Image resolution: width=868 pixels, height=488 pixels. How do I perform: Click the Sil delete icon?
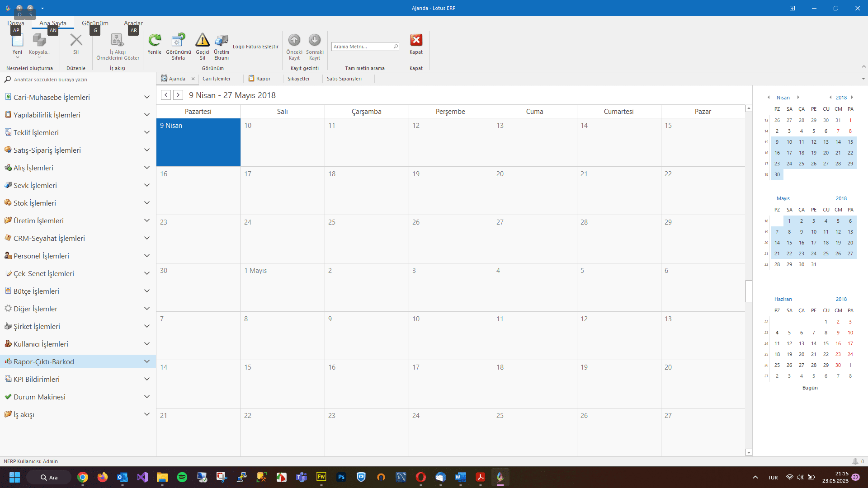[76, 41]
